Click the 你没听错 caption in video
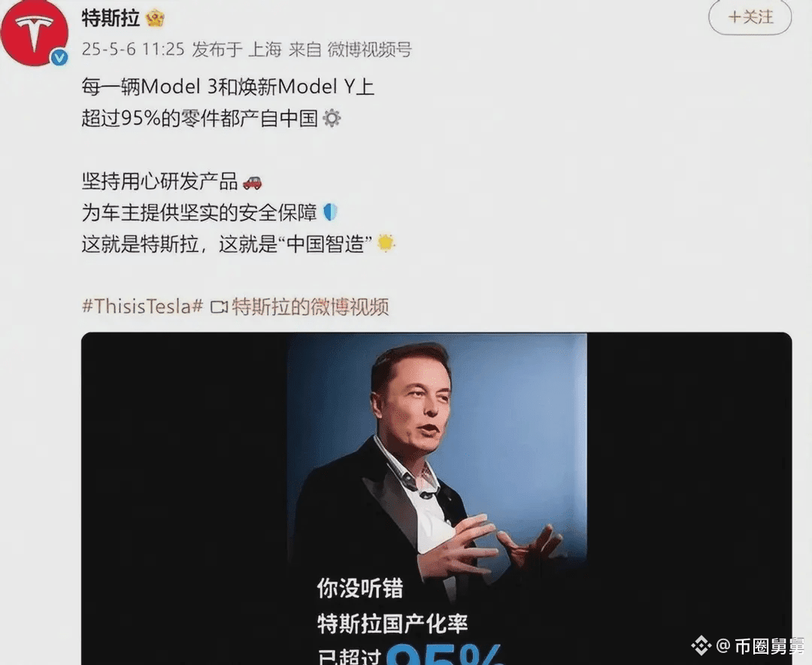The image size is (812, 665). (x=360, y=589)
